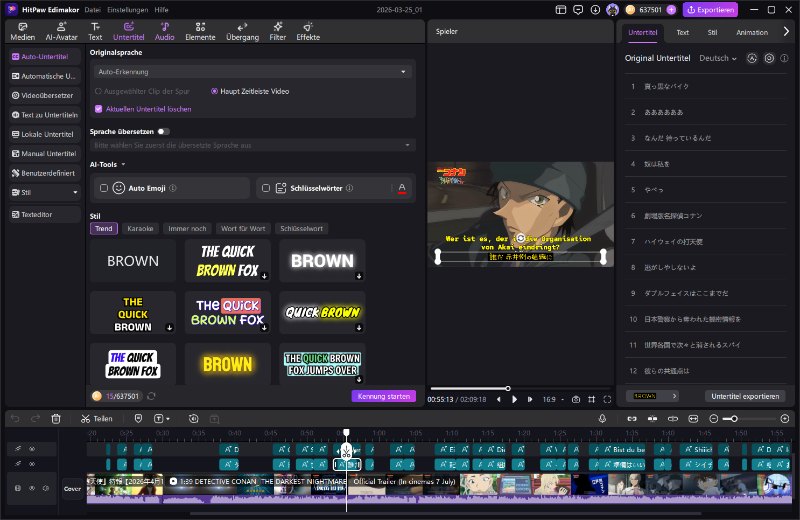Zoom in the timeline with plus icon
Image resolution: width=800 pixels, height=520 pixels.
(x=785, y=418)
